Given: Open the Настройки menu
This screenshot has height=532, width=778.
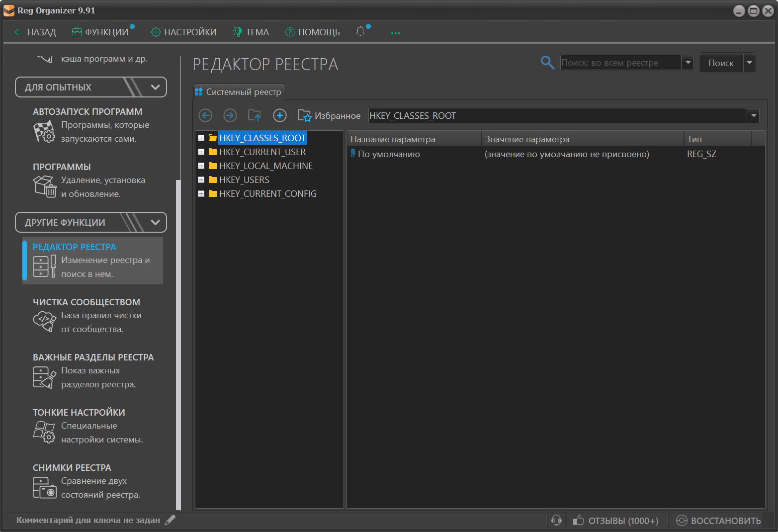Looking at the screenshot, I should point(184,32).
